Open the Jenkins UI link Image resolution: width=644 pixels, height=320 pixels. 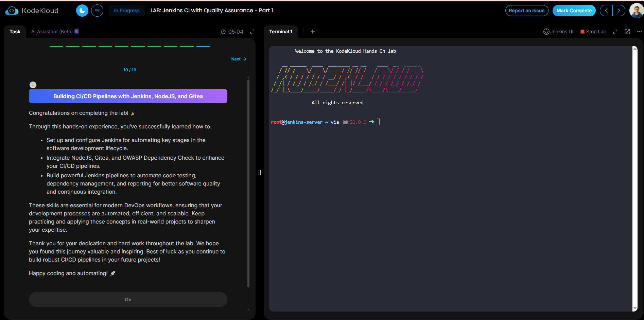coord(558,32)
